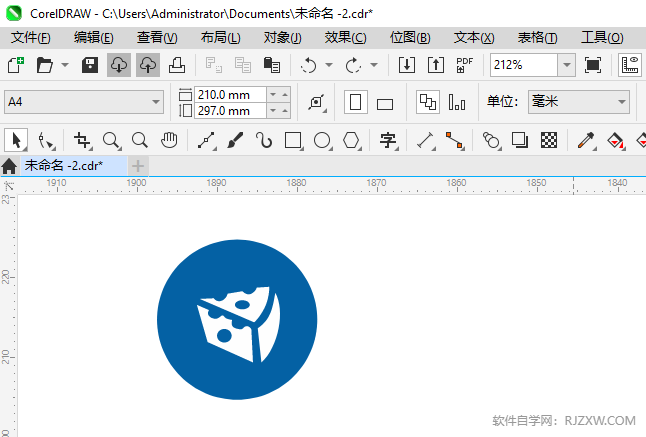This screenshot has width=646, height=437.
Task: Select portrait page orientation
Action: [x=356, y=102]
